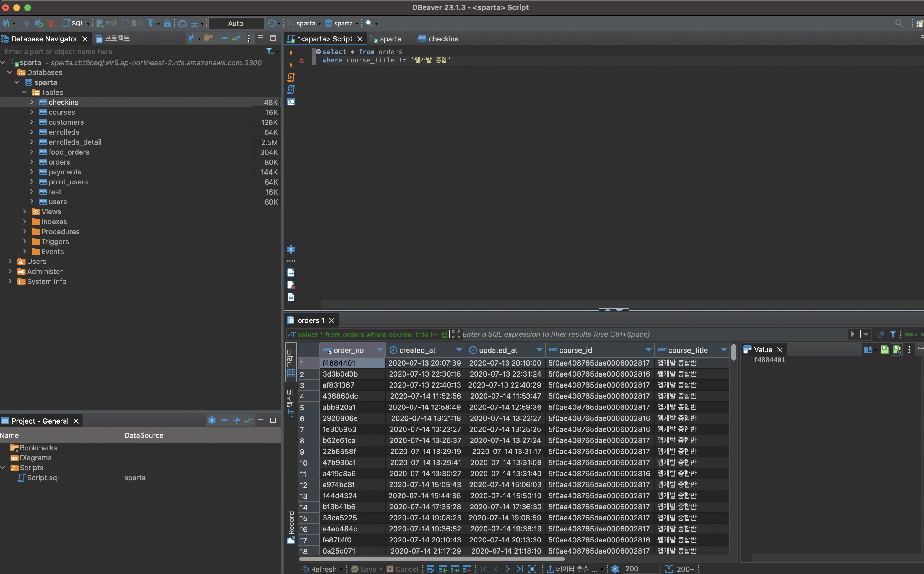Toggle Record view mode for results
The image size is (924, 574).
pyautogui.click(x=291, y=528)
